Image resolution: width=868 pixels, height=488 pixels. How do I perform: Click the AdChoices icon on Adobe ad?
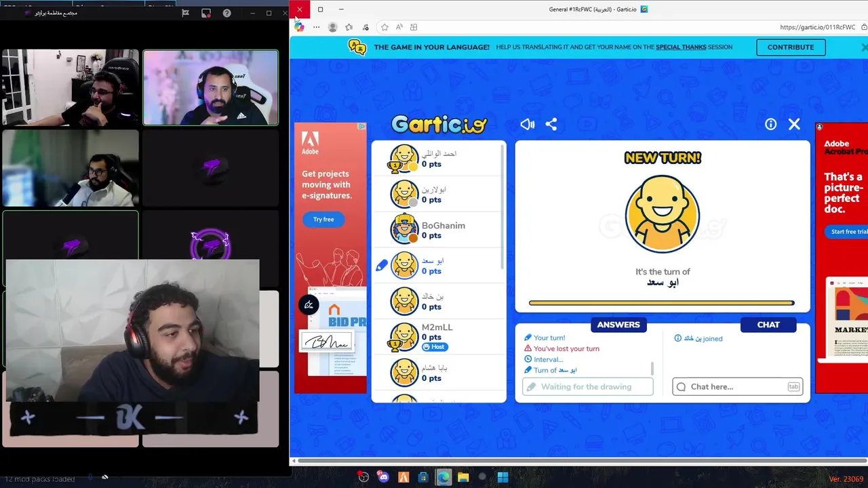pos(362,127)
